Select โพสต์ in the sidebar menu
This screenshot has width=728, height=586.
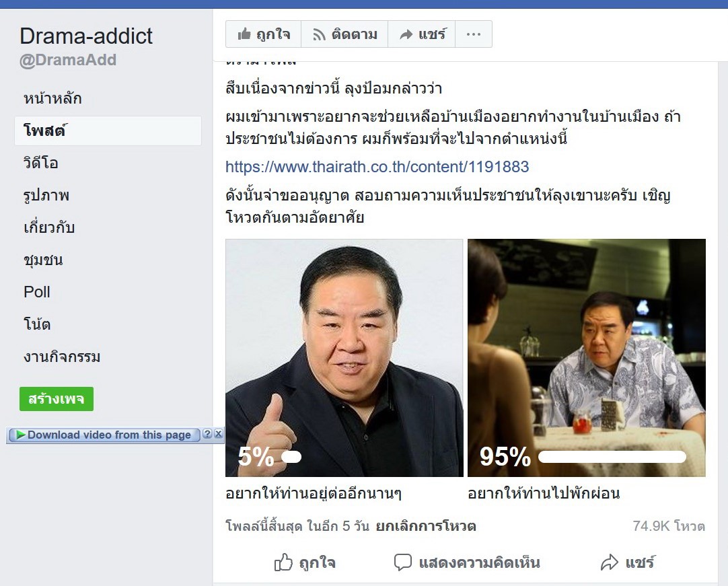click(x=108, y=131)
